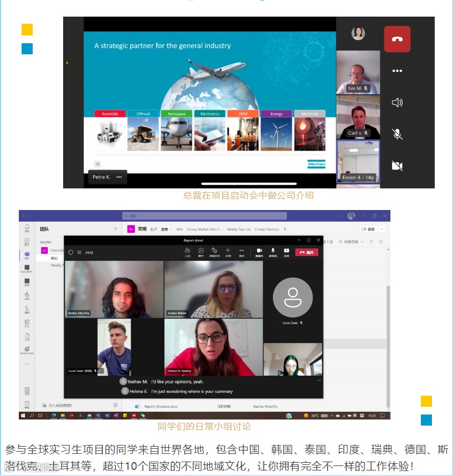
Task: Open the three-dots more options in the slide meeting
Action: tap(397, 71)
